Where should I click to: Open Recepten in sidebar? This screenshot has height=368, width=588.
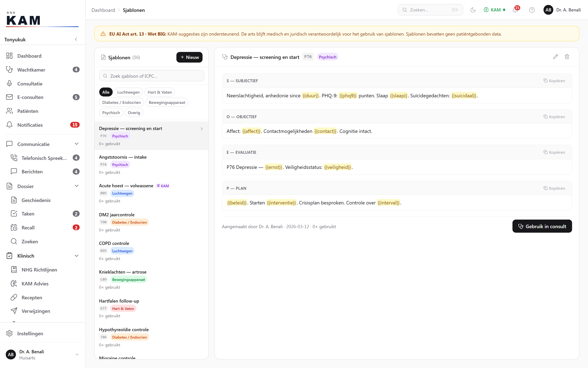click(x=45, y=297)
